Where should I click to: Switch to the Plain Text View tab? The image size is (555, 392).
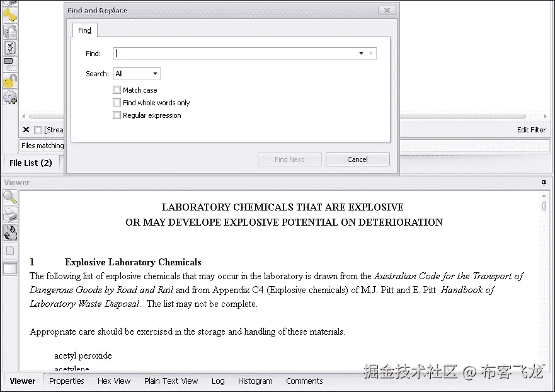point(171,381)
